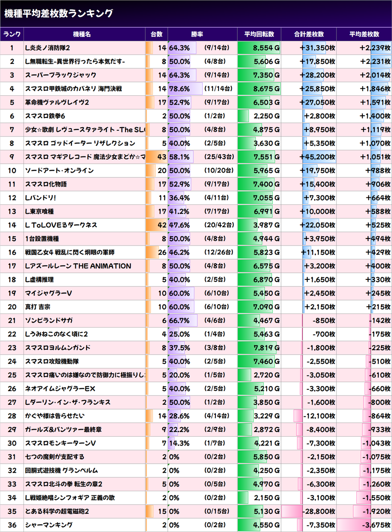This screenshot has width=392, height=532.
Task: Click the 勝率 column header
Action: [203, 34]
